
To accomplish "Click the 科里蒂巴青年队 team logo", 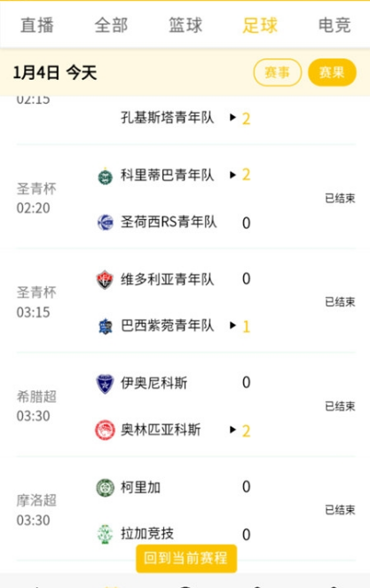I will click(x=105, y=176).
